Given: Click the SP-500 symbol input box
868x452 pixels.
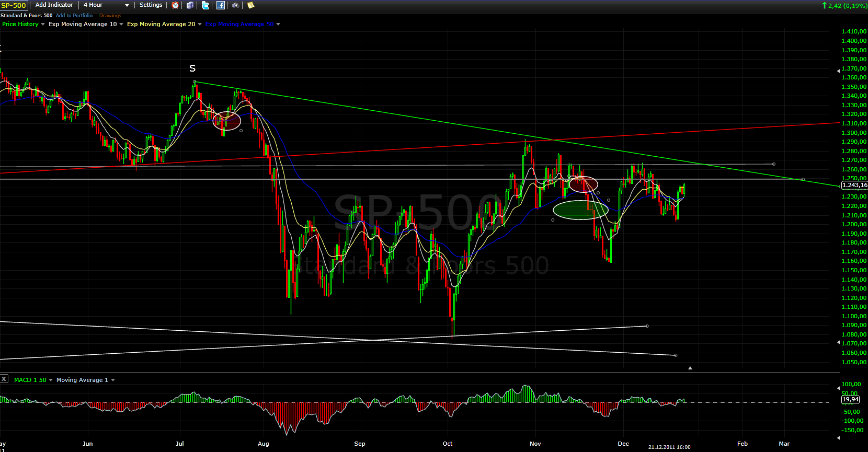Looking at the screenshot, I should [14, 5].
